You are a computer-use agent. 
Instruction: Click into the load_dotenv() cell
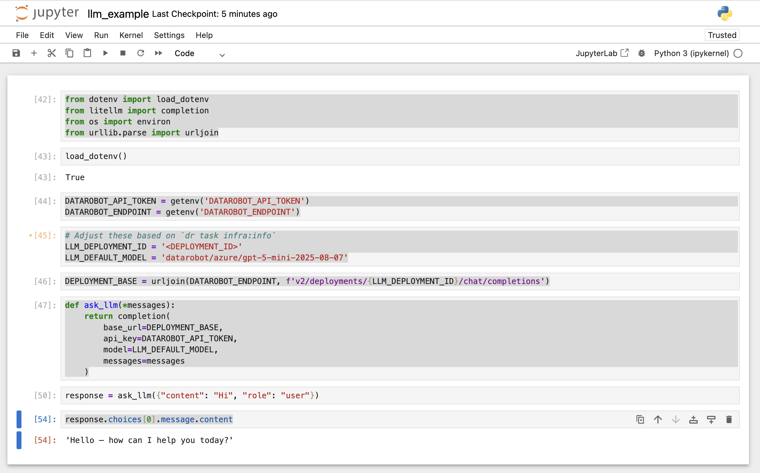(x=400, y=156)
